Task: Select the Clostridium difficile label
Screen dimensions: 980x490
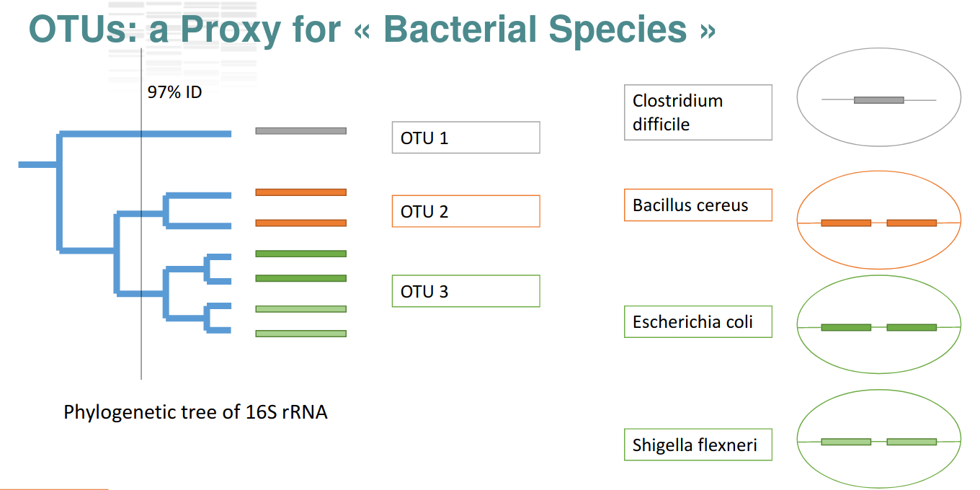Action: (x=698, y=112)
